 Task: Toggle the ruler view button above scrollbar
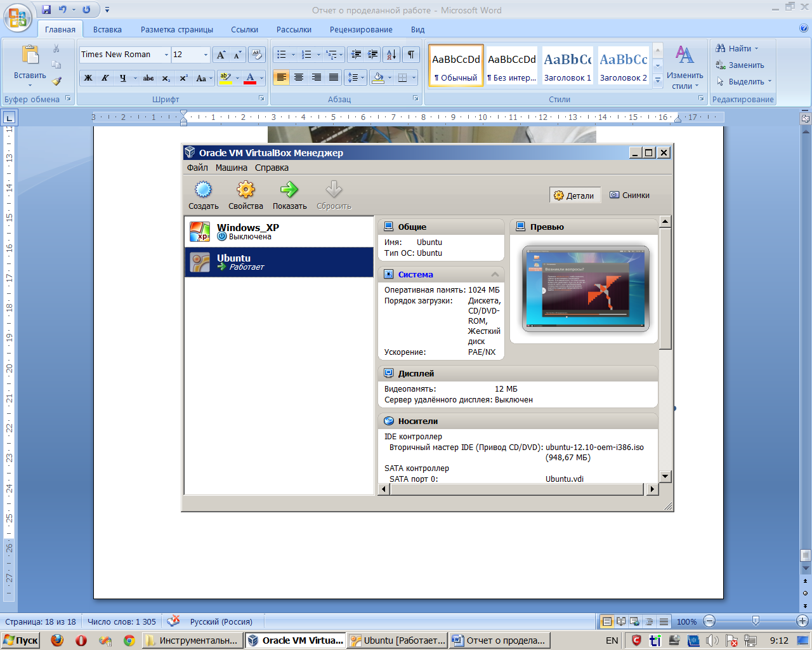point(805,118)
